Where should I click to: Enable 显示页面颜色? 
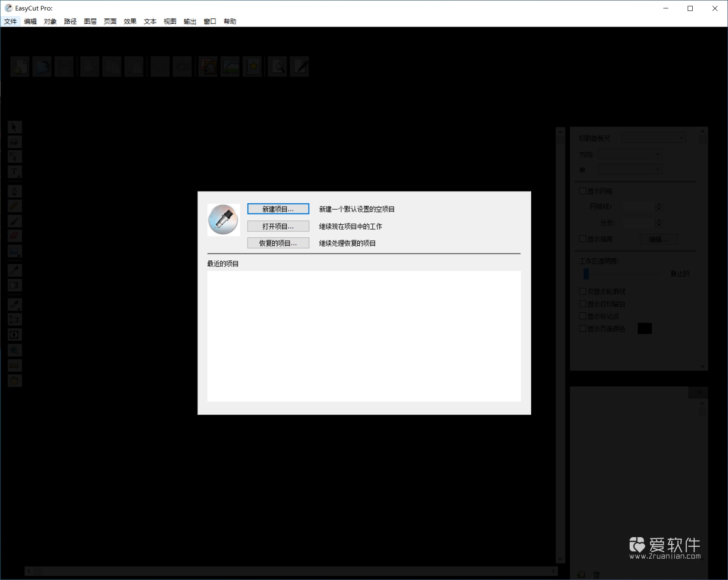tap(583, 328)
